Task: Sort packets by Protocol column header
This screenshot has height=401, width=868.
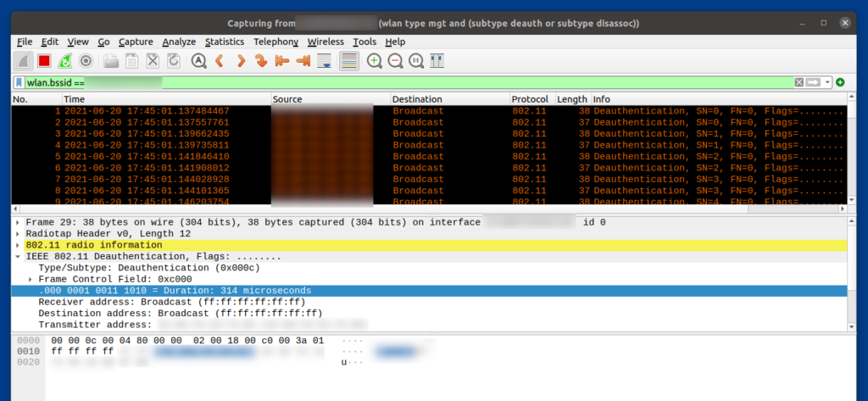Action: (532, 99)
